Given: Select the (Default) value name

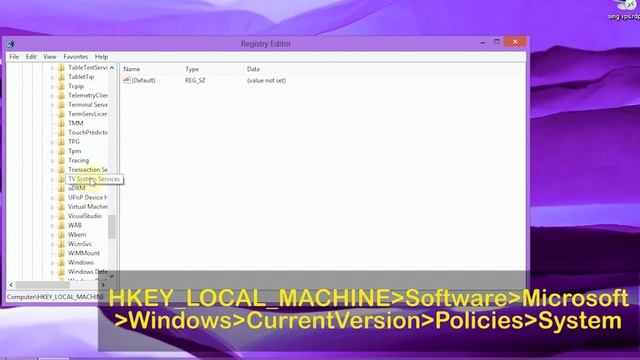Looking at the screenshot, I should click(143, 80).
